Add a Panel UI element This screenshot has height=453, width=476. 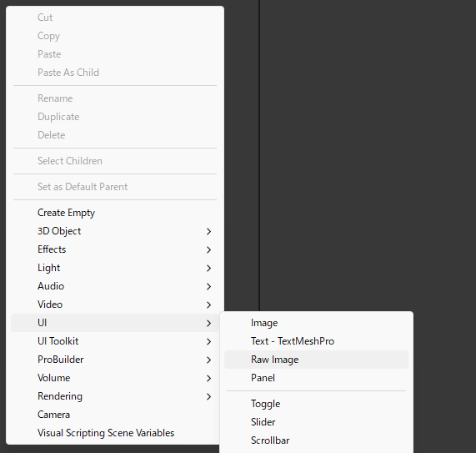point(316,378)
